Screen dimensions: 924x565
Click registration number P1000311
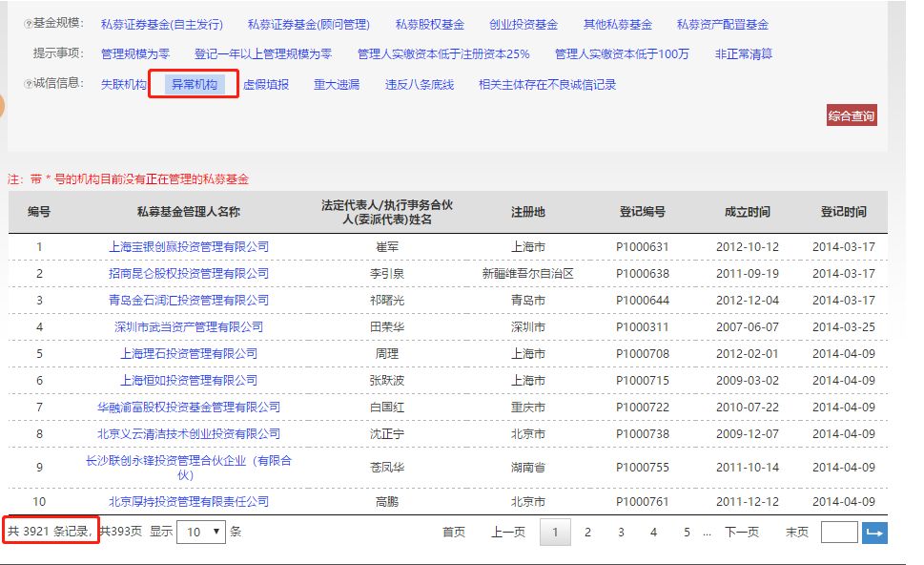643,326
